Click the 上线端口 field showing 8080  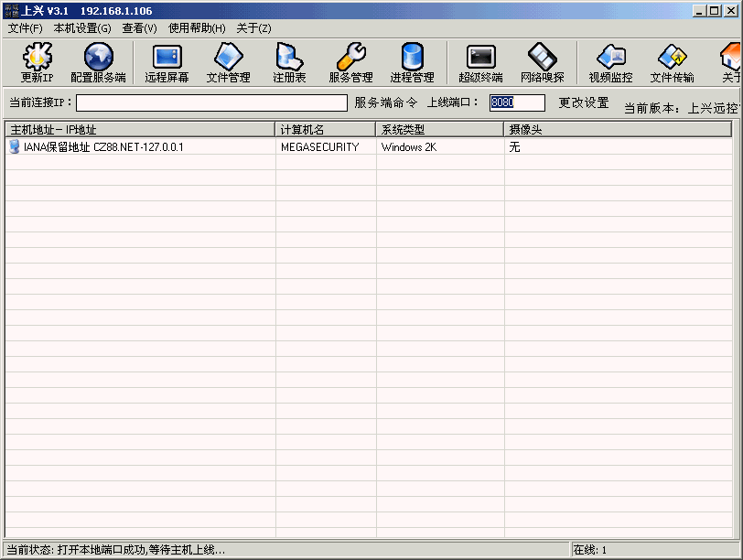pos(517,103)
